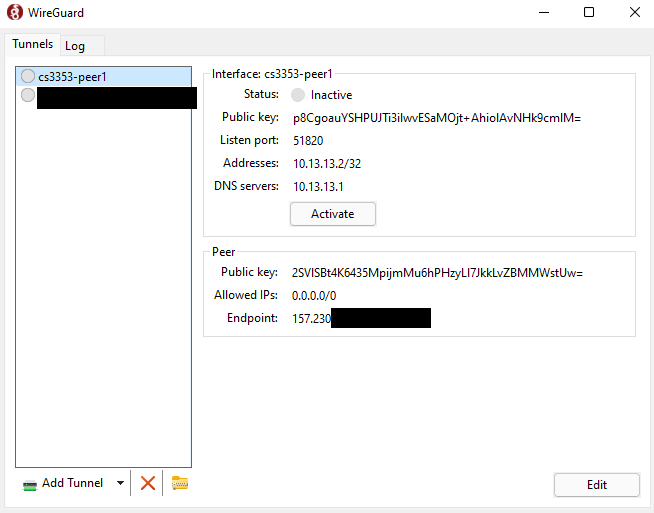The height and width of the screenshot is (513, 654).
Task: Click the interface public key value p8Cgoau…
Action: coord(437,118)
